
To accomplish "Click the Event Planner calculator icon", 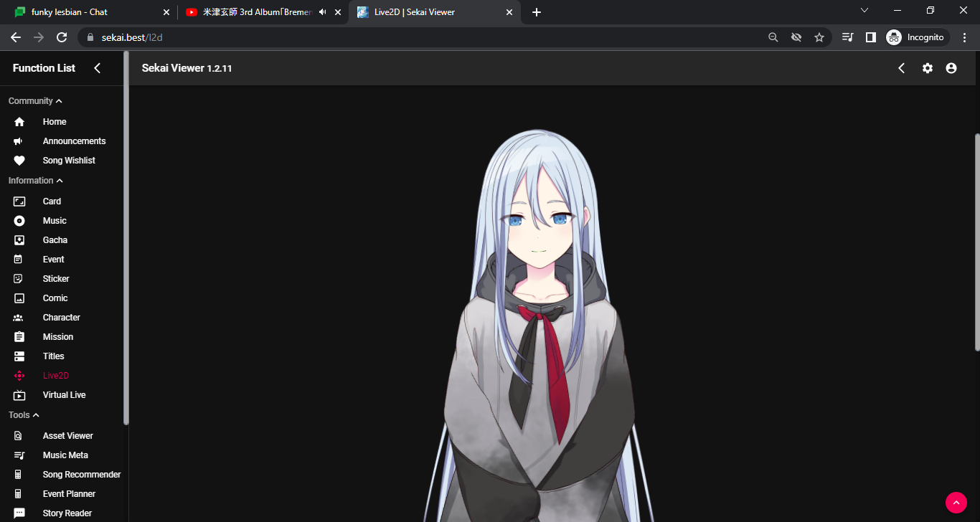I will click(x=19, y=494).
